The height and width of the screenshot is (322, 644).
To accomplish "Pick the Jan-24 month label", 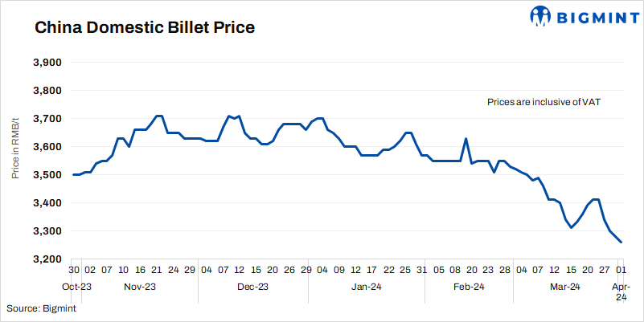I will tap(365, 287).
